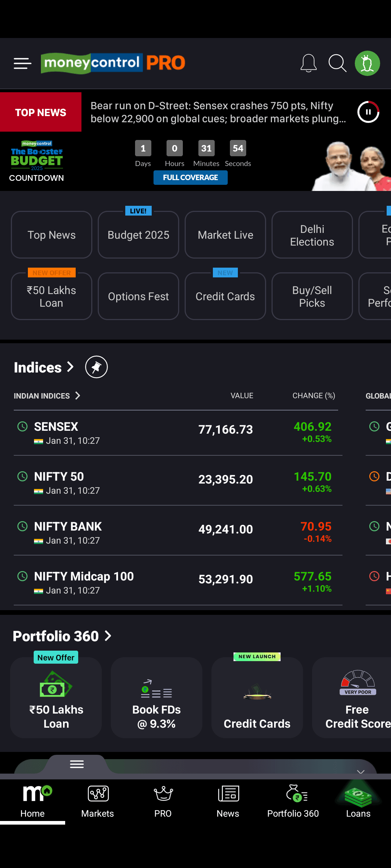Screen dimensions: 391x868
Task: Read the top news headline
Action: click(218, 112)
